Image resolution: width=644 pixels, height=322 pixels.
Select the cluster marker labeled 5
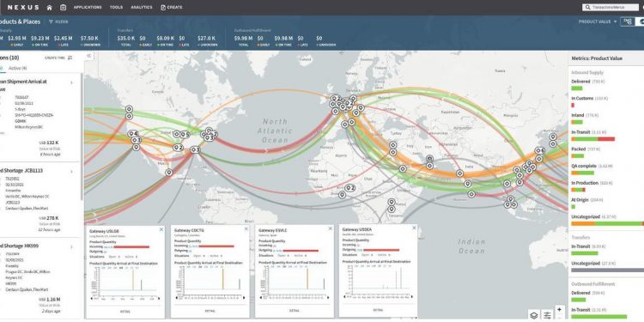[185, 134]
